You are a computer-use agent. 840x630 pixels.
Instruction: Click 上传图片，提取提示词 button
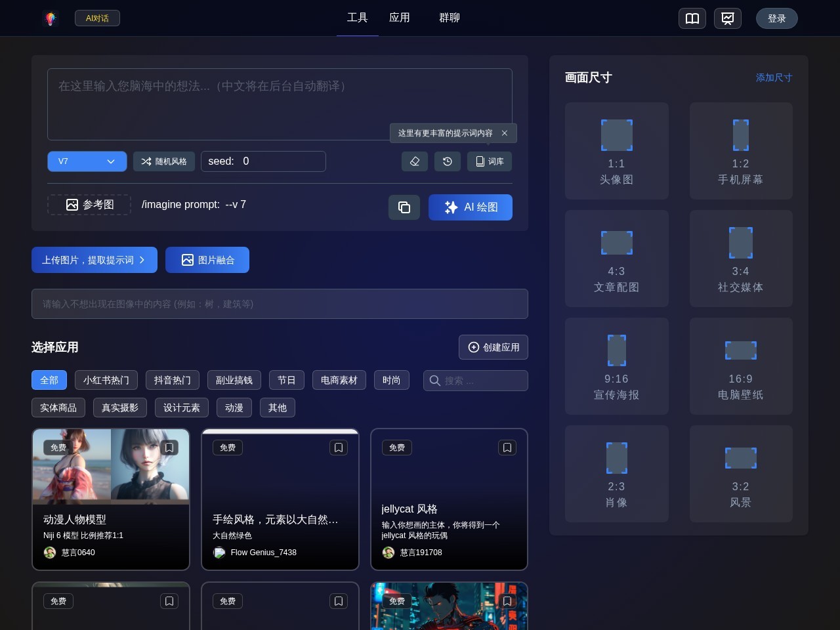point(94,260)
